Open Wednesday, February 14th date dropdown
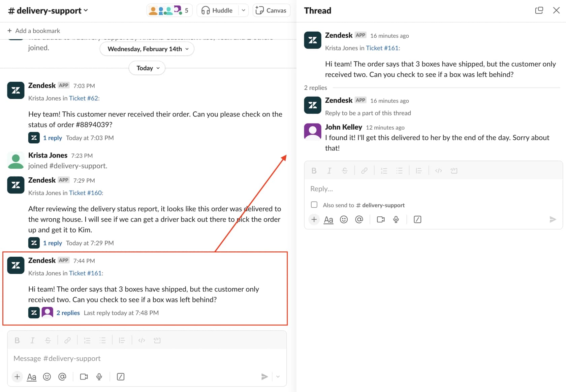 click(147, 49)
